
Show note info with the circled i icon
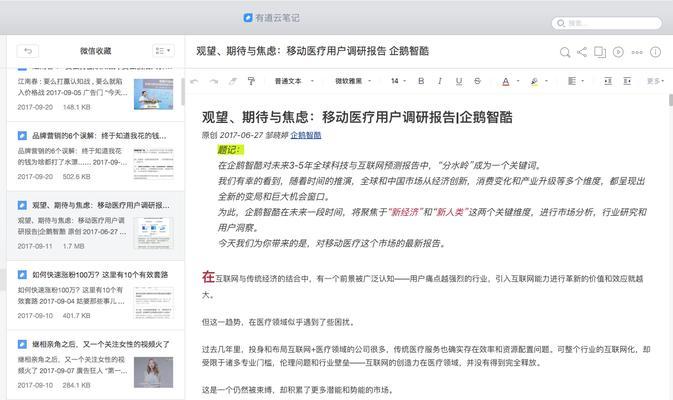(x=655, y=52)
